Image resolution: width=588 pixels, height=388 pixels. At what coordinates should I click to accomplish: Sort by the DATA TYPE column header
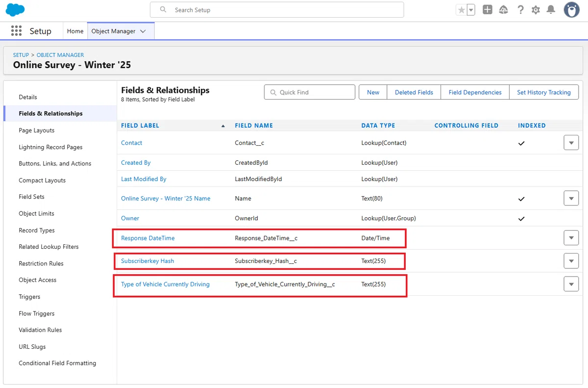378,126
